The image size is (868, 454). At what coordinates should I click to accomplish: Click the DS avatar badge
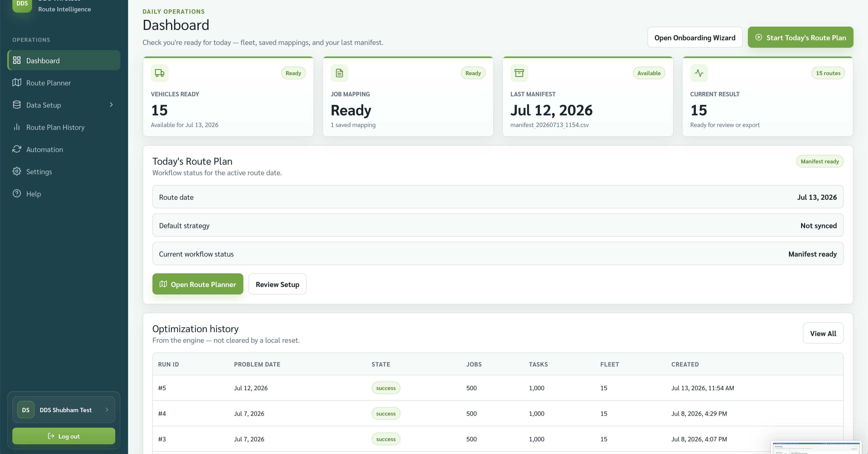[x=26, y=410]
